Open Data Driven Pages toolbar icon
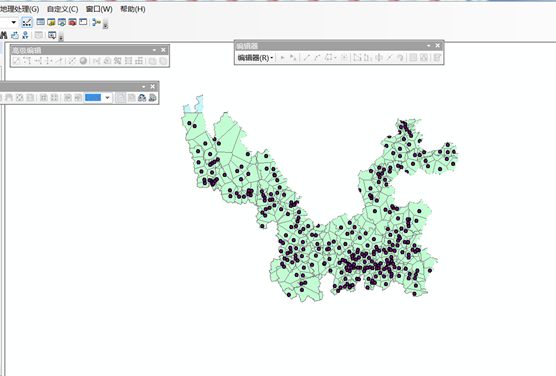Image resolution: width=556 pixels, height=376 pixels. coord(152,98)
